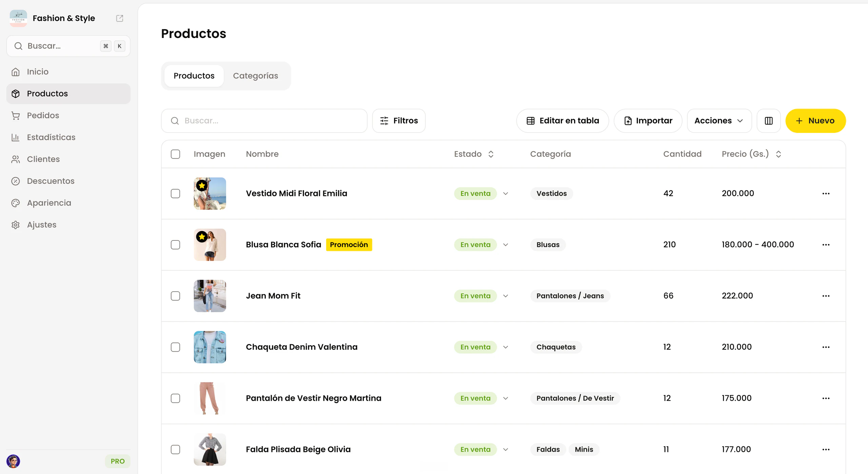Open Descuentos in sidebar

[x=68, y=181]
